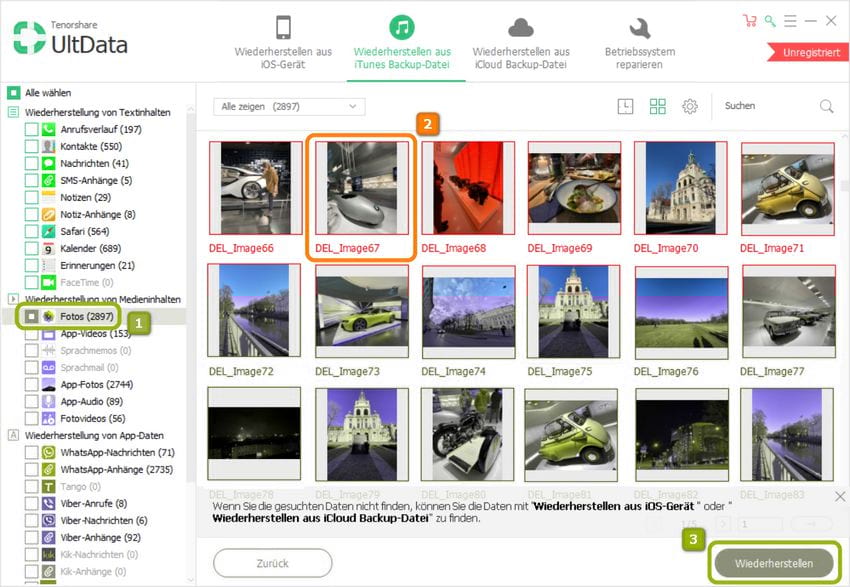850x587 pixels.
Task: Click the Viber-Anrufe phone icon
Action: [x=49, y=504]
